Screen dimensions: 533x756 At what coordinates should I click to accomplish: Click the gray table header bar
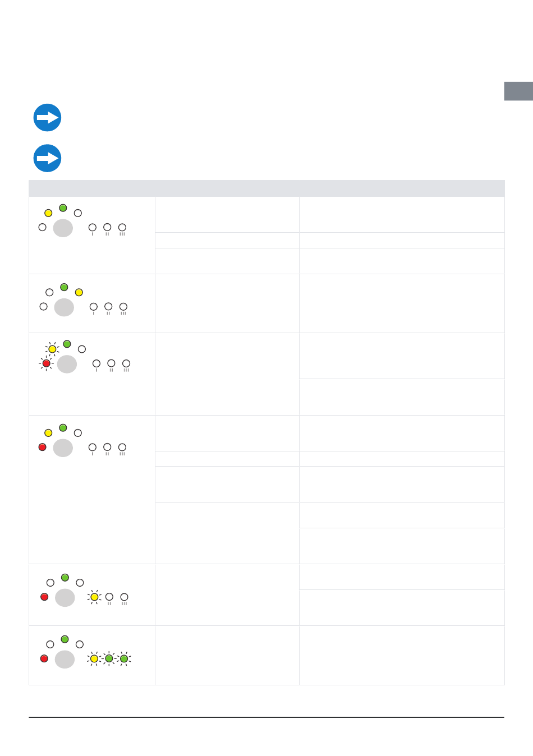266,188
